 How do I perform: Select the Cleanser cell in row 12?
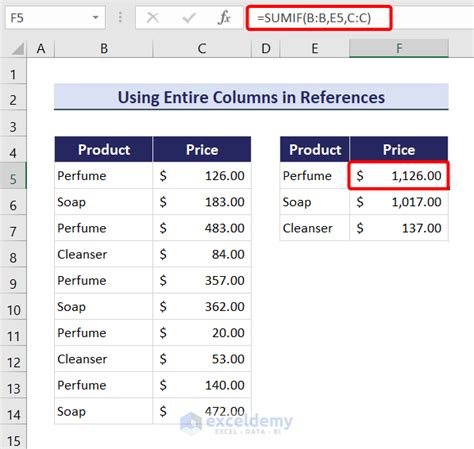point(104,359)
